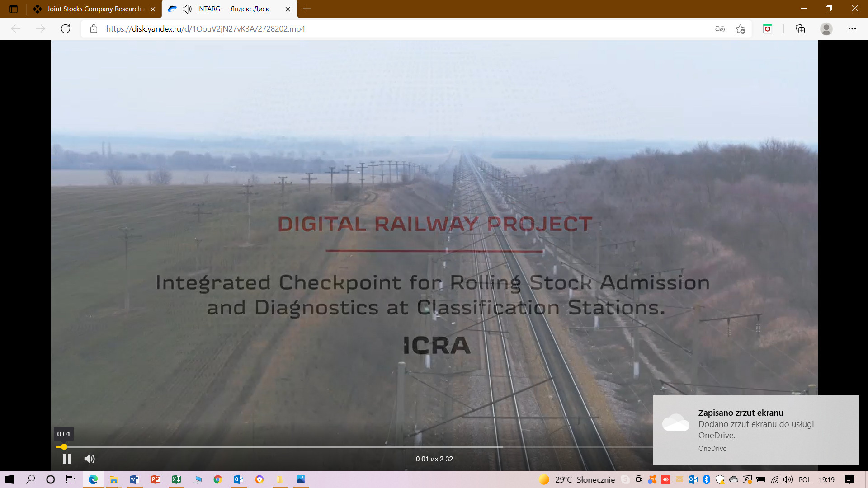Open the Action Center notifications

tap(849, 479)
